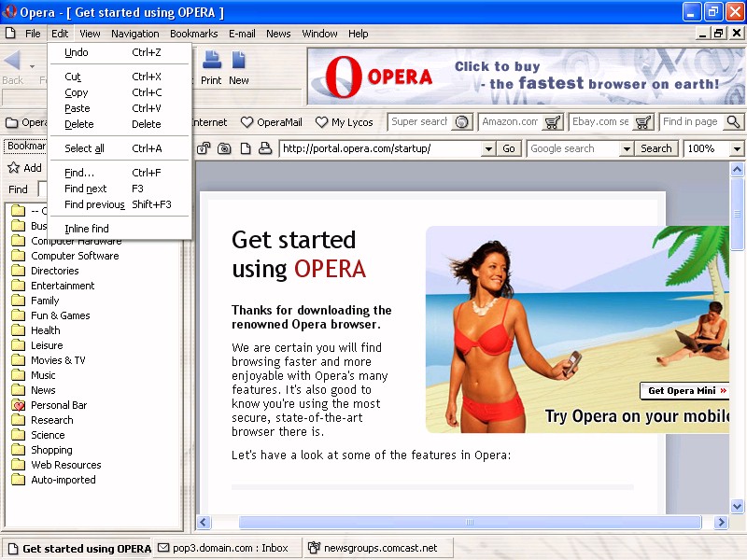The width and height of the screenshot is (747, 560).
Task: Click the vertical scrollbar thumb
Action: pyautogui.click(x=737, y=214)
